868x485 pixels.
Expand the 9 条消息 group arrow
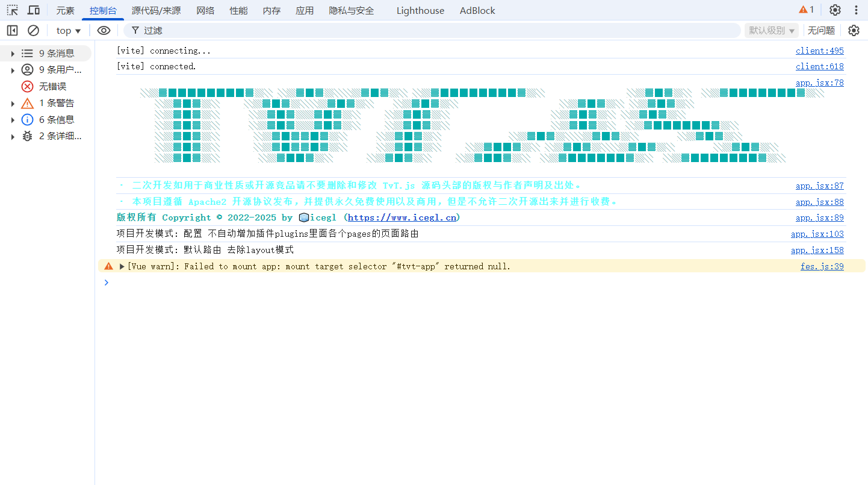click(13, 54)
